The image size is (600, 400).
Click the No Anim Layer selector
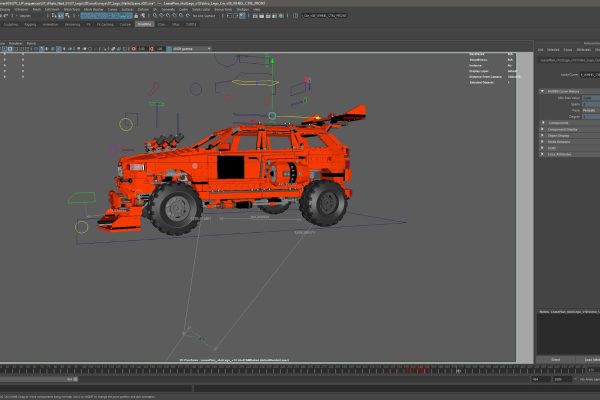point(589,379)
